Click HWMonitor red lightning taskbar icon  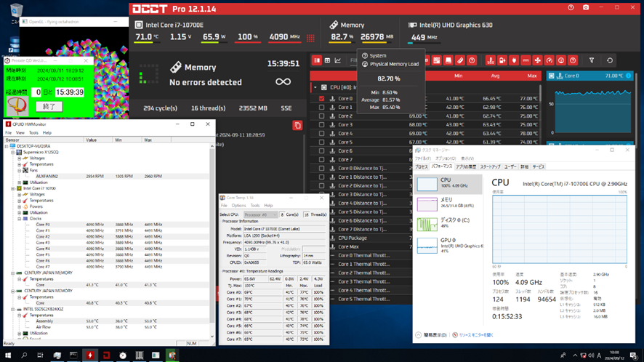(x=90, y=355)
